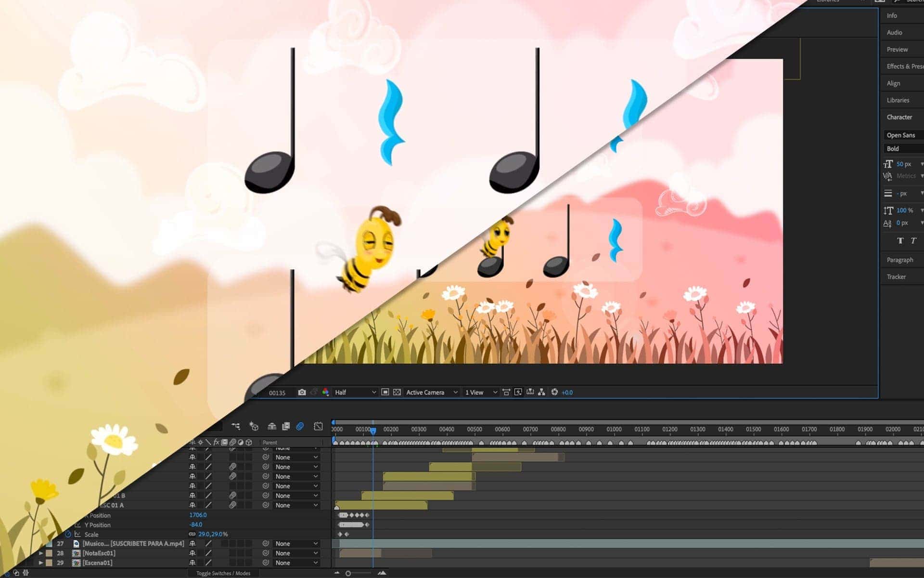Click the 00500 mark on time ruler
Image resolution: width=924 pixels, height=578 pixels.
(x=474, y=429)
